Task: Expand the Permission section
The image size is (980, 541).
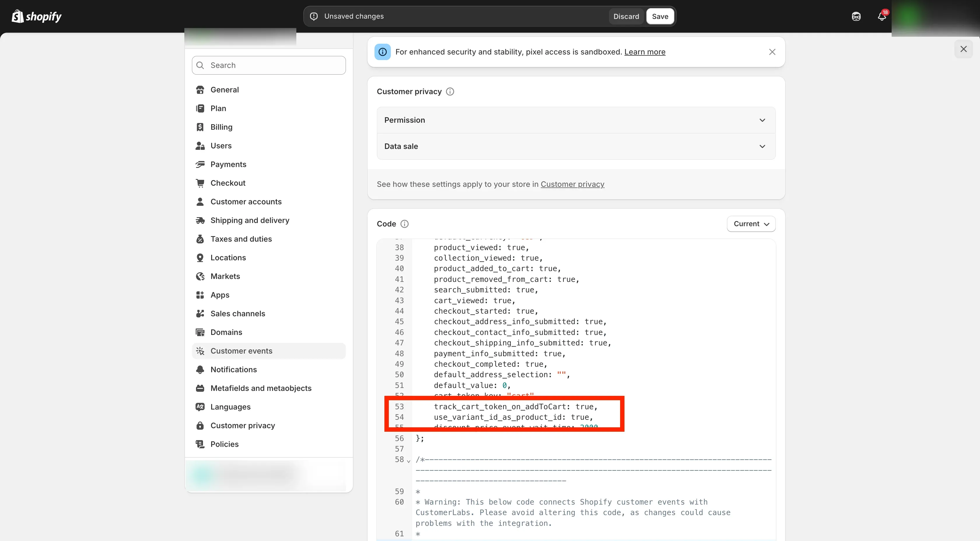Action: (576, 120)
